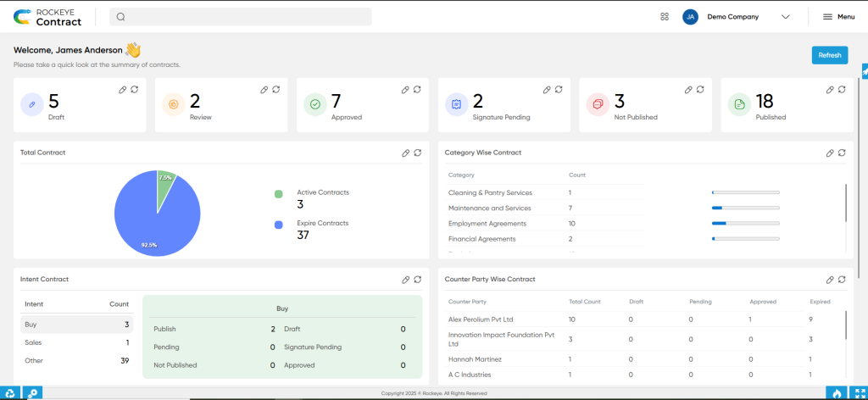
Task: Click the blue Refresh button
Action: tap(830, 55)
